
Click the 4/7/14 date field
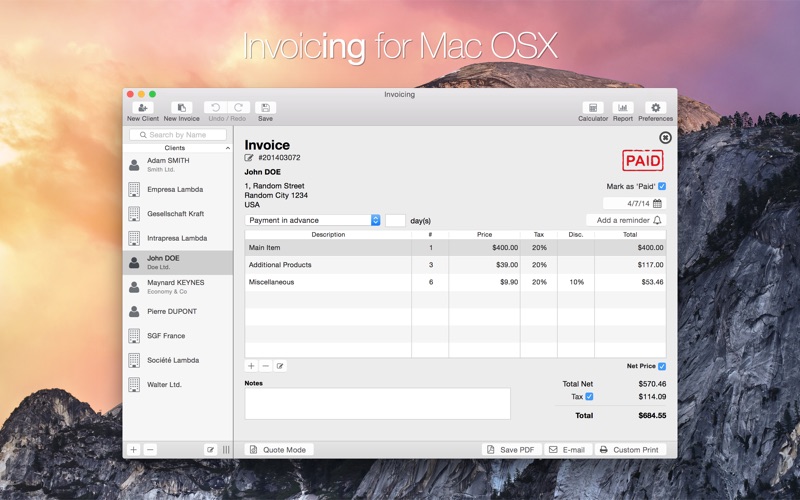(x=634, y=204)
